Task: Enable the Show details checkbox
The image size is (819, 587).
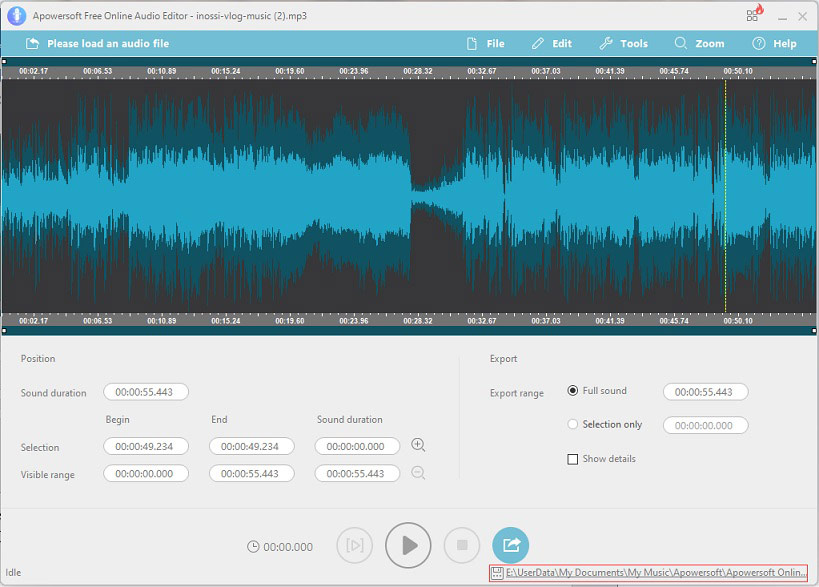Action: coord(572,459)
